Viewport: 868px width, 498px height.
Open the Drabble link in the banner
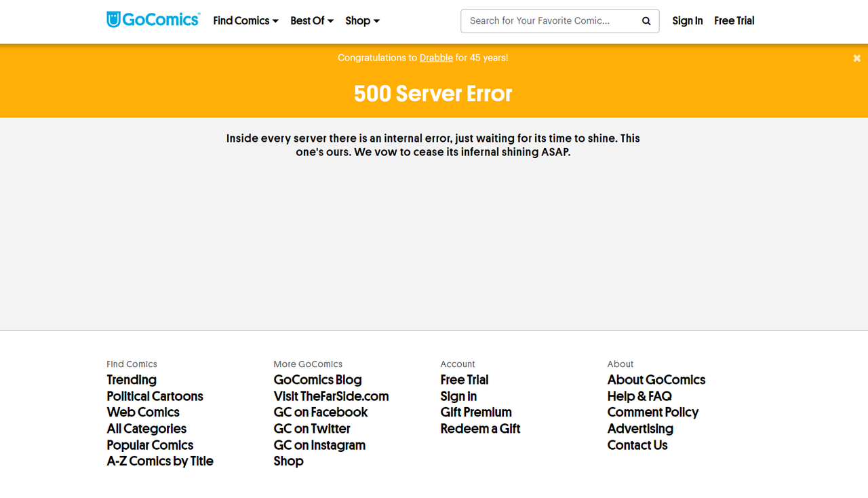coord(436,58)
